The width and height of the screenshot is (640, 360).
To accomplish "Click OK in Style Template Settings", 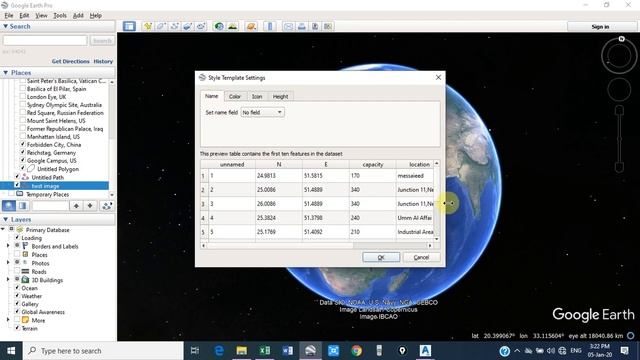I will 381,257.
